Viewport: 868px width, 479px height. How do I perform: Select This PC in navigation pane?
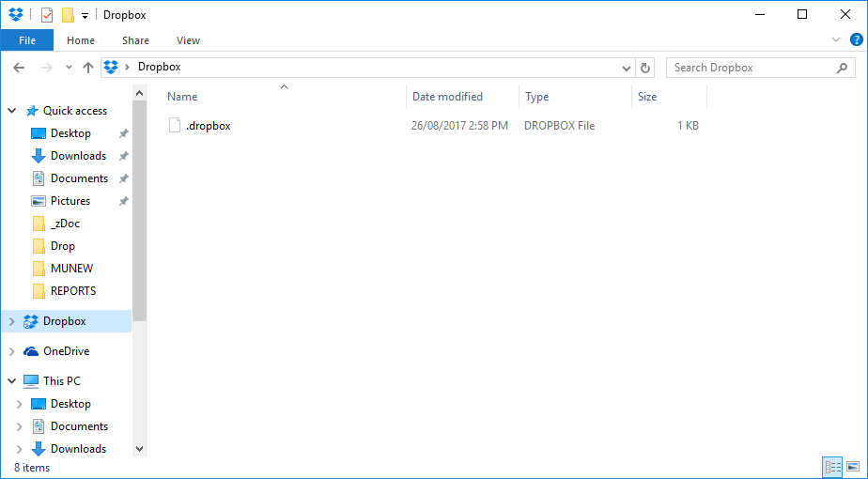click(x=61, y=381)
